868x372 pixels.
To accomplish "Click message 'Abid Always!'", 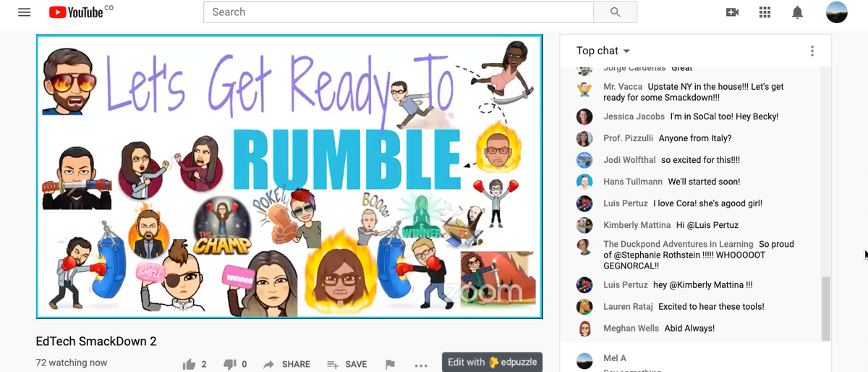I will pos(689,329).
